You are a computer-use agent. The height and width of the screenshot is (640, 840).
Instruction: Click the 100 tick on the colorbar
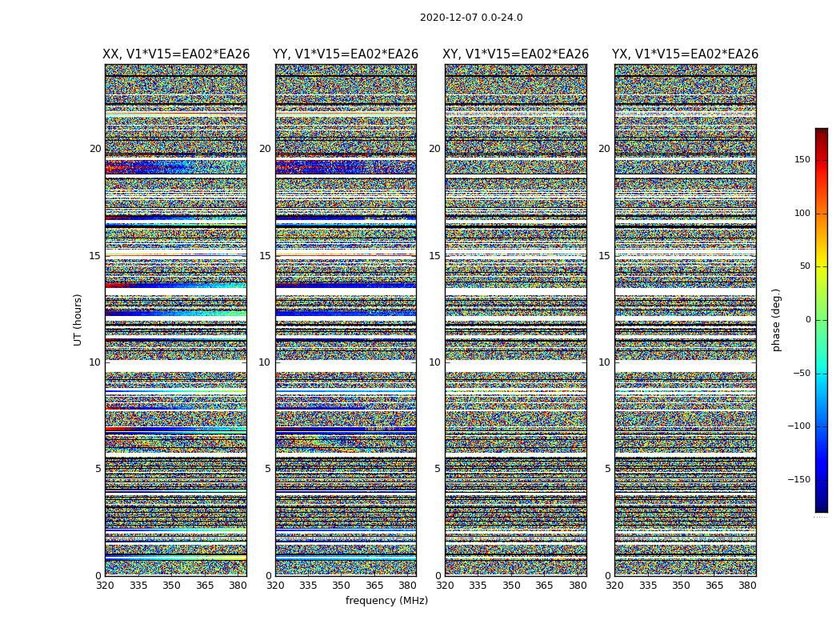click(x=802, y=213)
